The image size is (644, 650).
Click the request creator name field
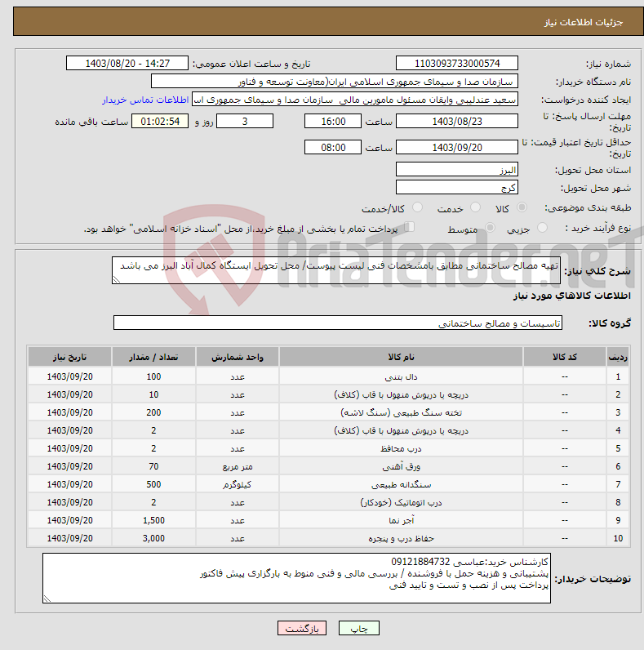click(x=355, y=100)
